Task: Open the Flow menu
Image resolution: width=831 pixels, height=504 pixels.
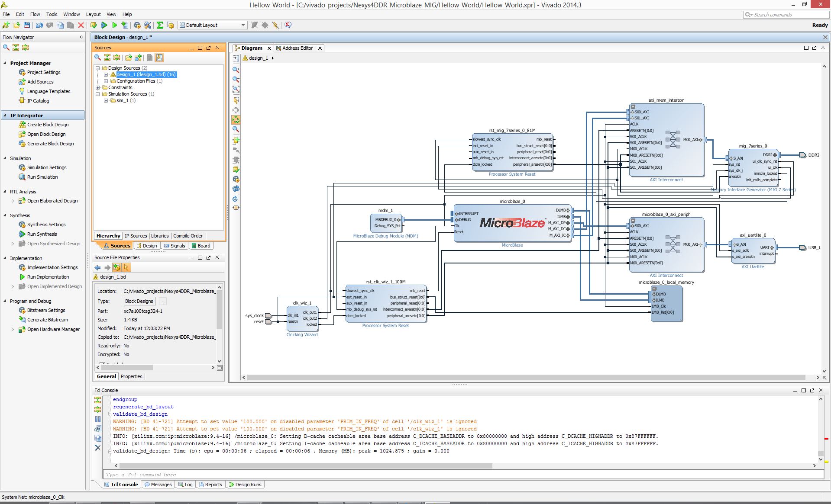Action: click(35, 14)
